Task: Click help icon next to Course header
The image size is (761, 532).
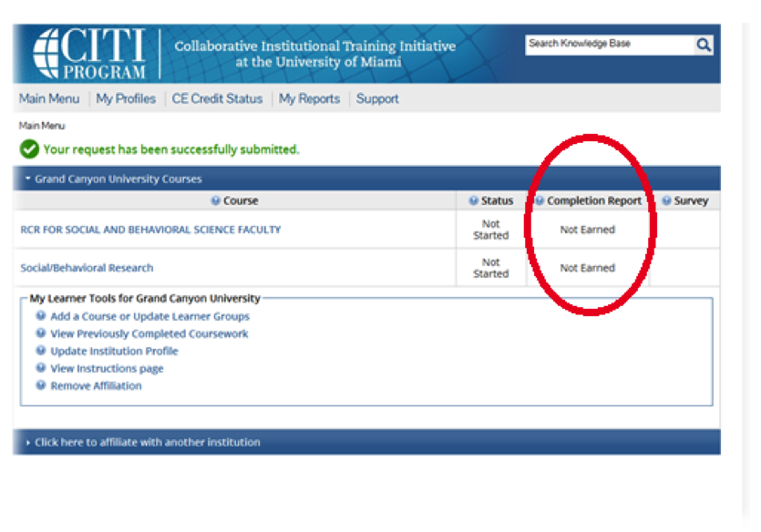Action: coord(215,200)
